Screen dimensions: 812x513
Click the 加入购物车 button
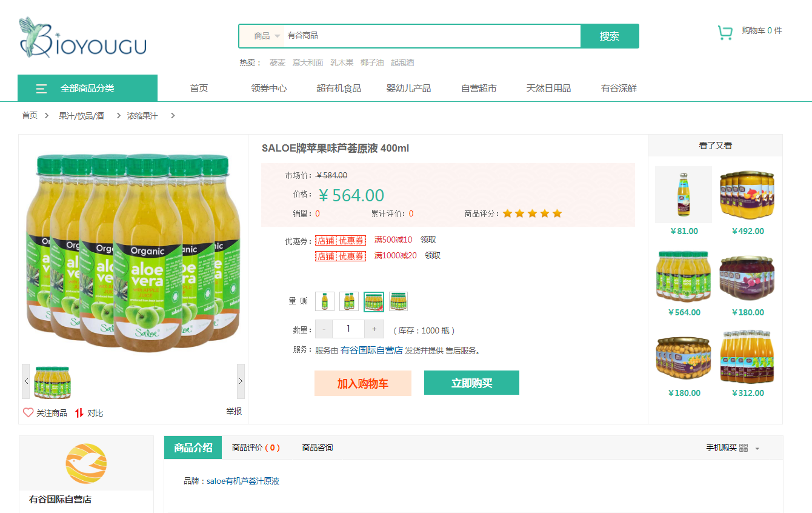363,383
